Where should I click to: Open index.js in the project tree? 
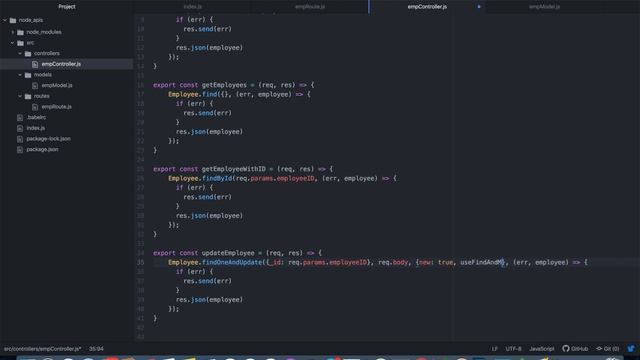point(36,128)
